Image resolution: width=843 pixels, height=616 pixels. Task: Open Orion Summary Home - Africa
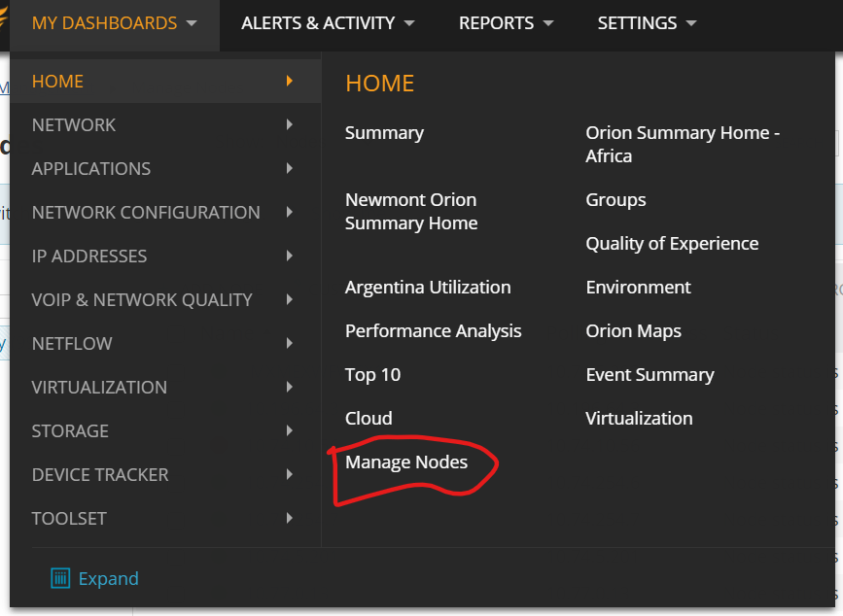(x=683, y=145)
